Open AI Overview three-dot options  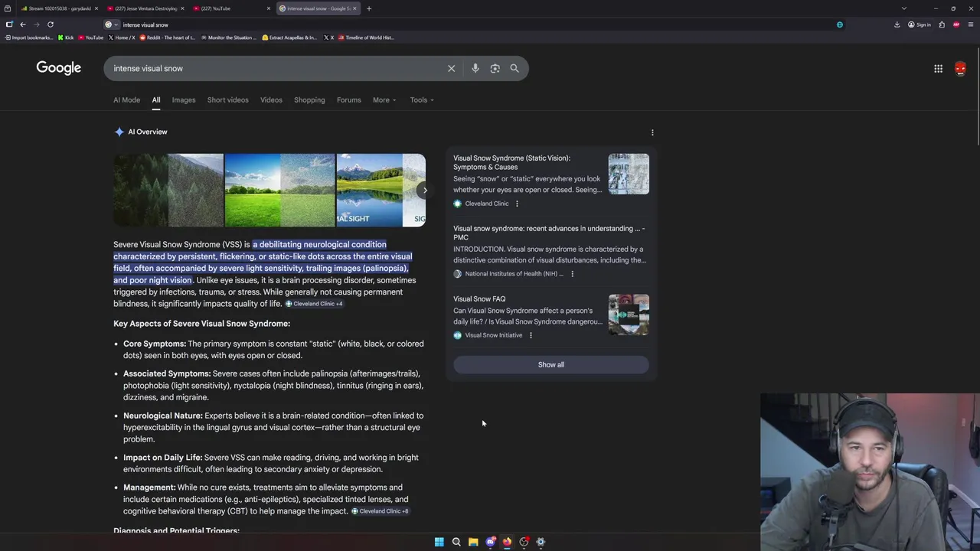click(652, 132)
